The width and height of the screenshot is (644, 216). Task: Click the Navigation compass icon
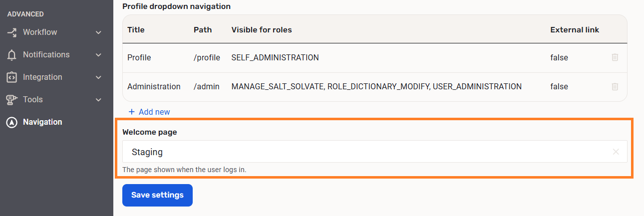[11, 122]
